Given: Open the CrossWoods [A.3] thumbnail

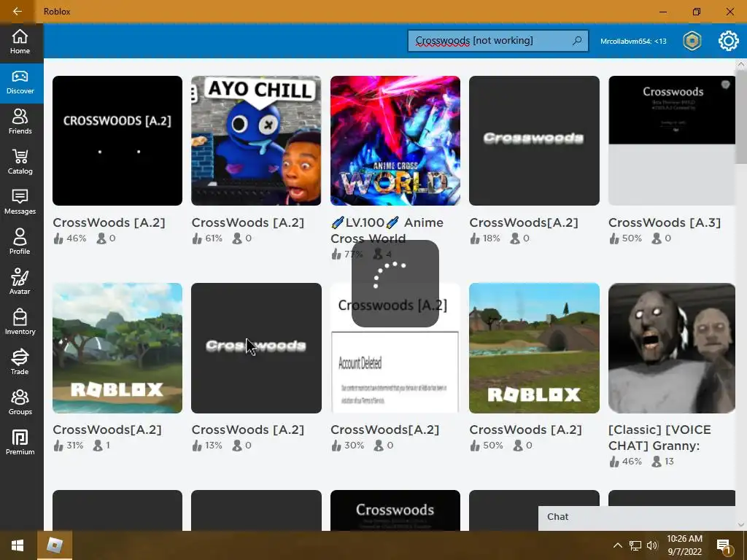Looking at the screenshot, I should pos(672,141).
